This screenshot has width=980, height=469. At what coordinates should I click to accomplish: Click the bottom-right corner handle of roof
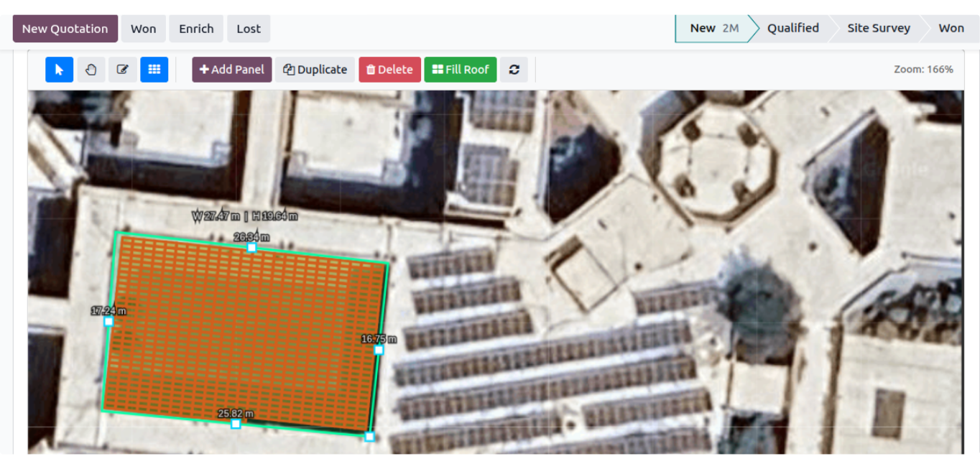369,437
